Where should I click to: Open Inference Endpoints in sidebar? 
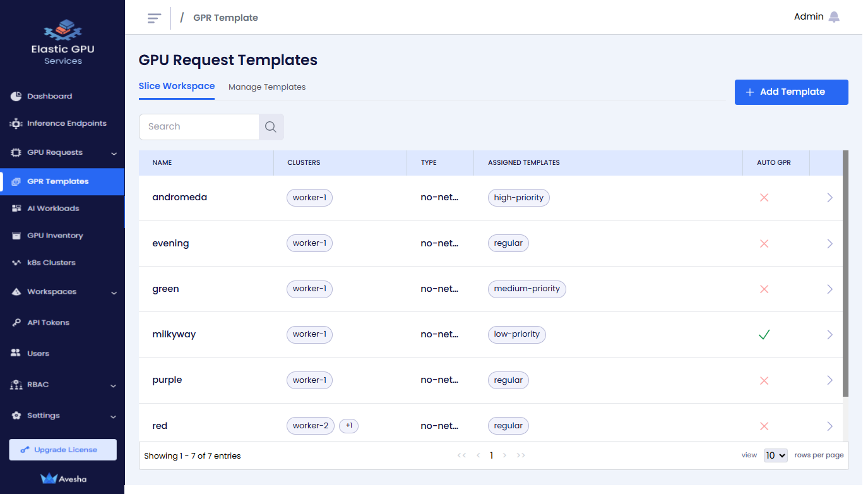[x=66, y=123]
